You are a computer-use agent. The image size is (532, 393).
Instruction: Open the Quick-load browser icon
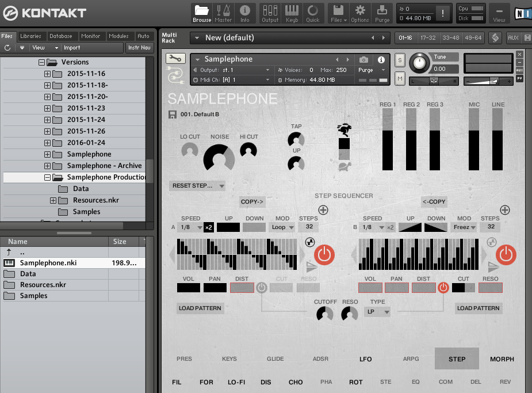(313, 14)
